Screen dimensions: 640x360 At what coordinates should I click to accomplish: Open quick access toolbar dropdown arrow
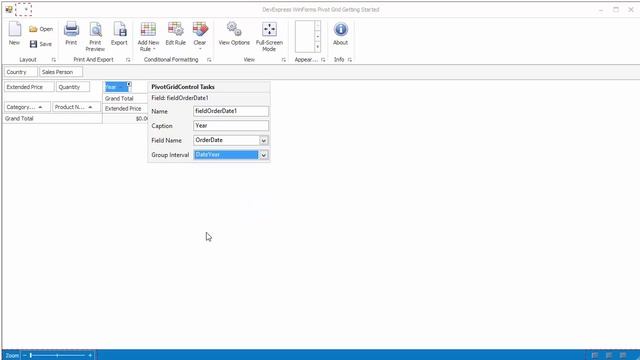click(26, 9)
